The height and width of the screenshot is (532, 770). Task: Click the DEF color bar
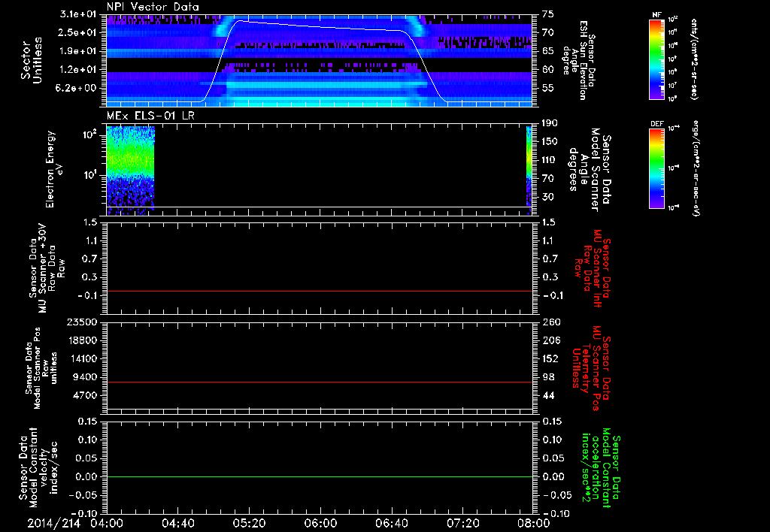[656, 168]
